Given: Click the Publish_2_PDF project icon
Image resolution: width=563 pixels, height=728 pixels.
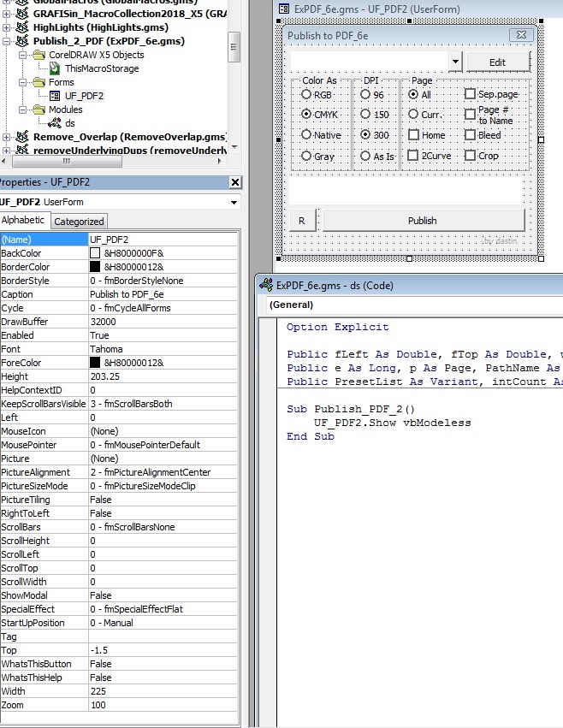Looking at the screenshot, I should 22,41.
